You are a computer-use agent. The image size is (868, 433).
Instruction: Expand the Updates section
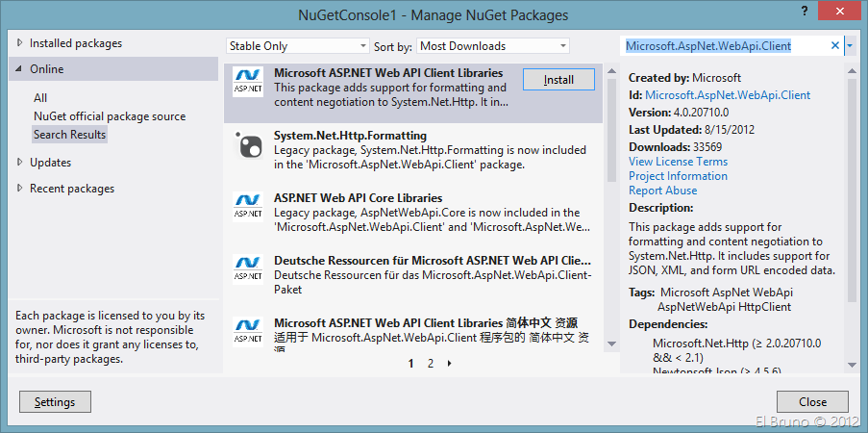click(21, 163)
